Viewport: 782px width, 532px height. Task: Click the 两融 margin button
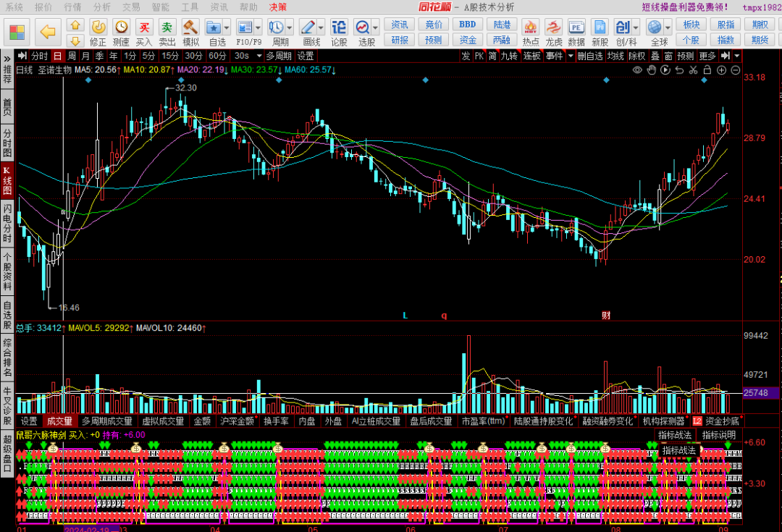coord(502,40)
